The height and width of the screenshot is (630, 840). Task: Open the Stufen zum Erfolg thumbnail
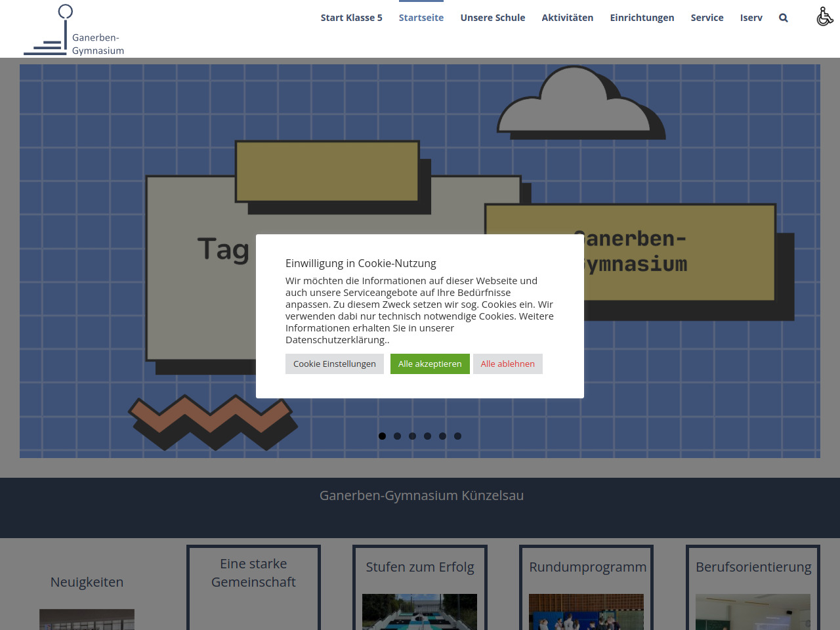pyautogui.click(x=419, y=612)
